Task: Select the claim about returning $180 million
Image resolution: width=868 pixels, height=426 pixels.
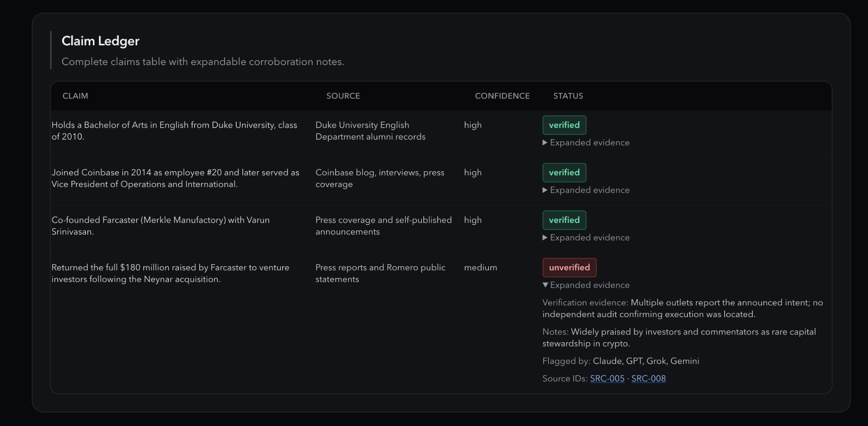Action: [170, 273]
